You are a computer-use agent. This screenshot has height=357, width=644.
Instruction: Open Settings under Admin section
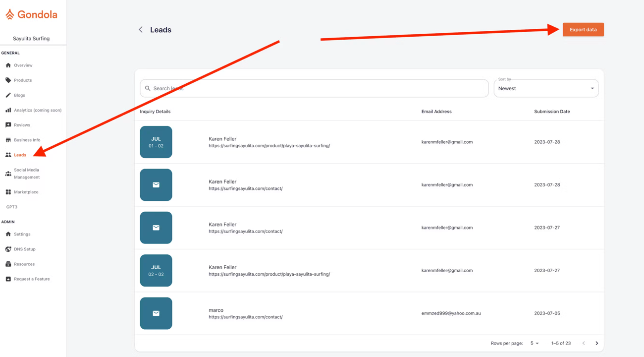point(22,234)
